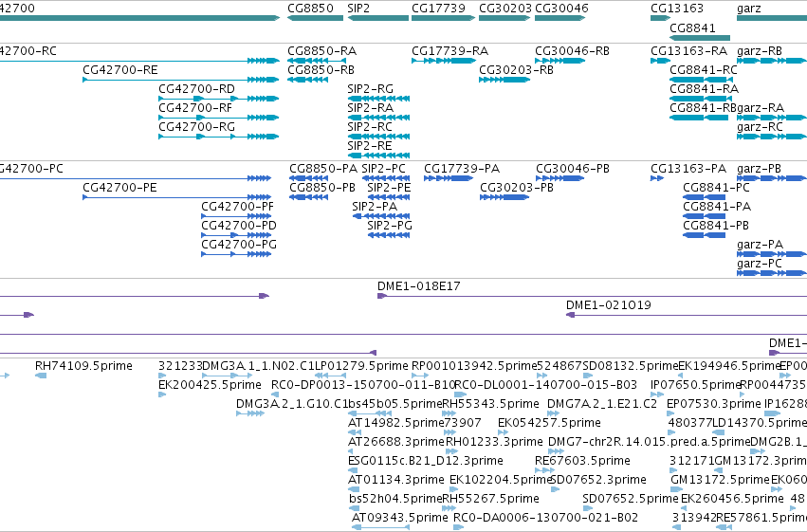
Task: Select protein CG8841-PC
Action: pos(704,197)
